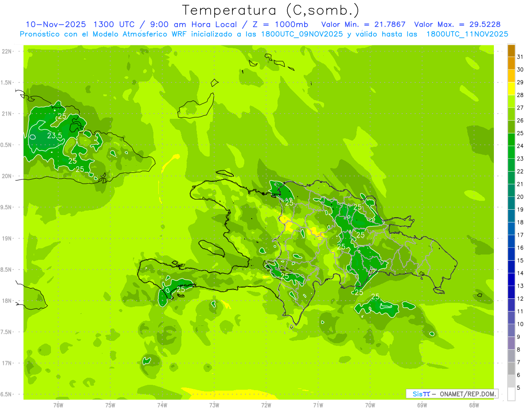Click the '69W' longitude label

click(x=422, y=405)
